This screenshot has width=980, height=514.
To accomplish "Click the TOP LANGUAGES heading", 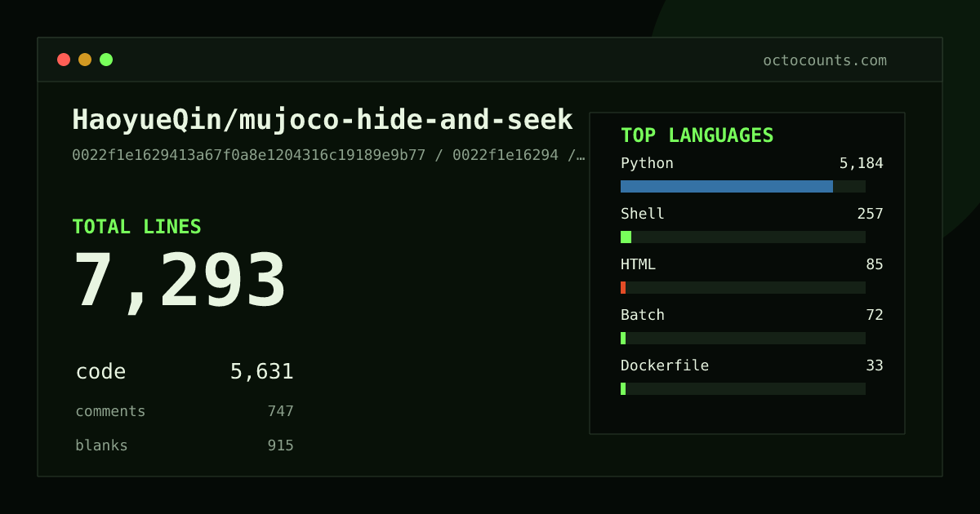I will click(697, 135).
